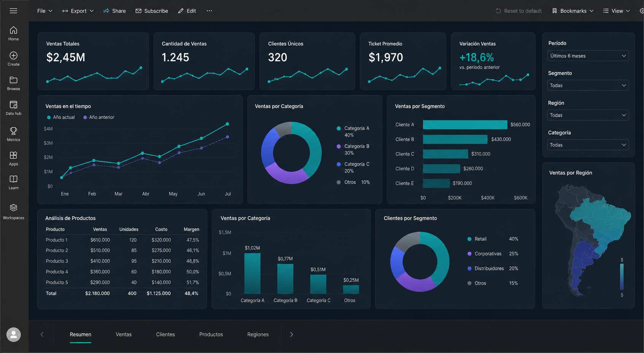The height and width of the screenshot is (353, 644).
Task: Open Metrics trophy icon
Action: pyautogui.click(x=13, y=131)
